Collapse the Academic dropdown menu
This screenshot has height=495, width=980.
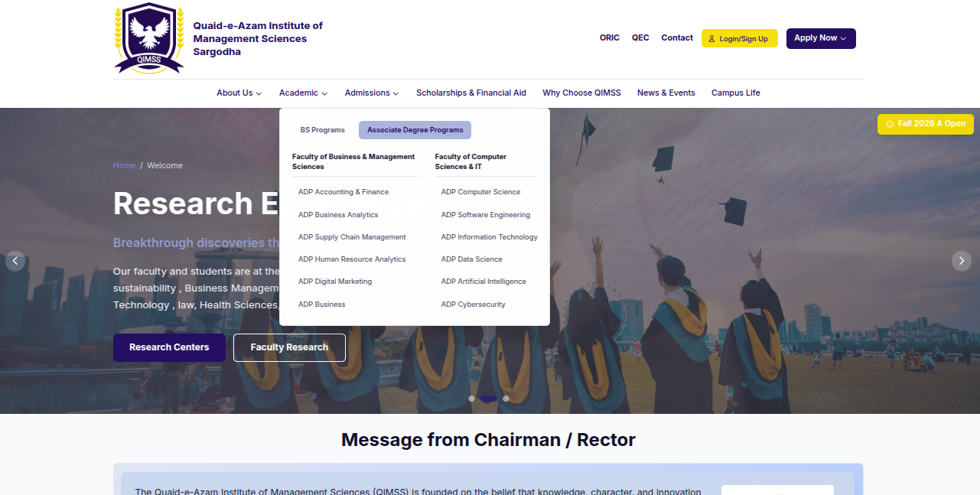[x=303, y=93]
